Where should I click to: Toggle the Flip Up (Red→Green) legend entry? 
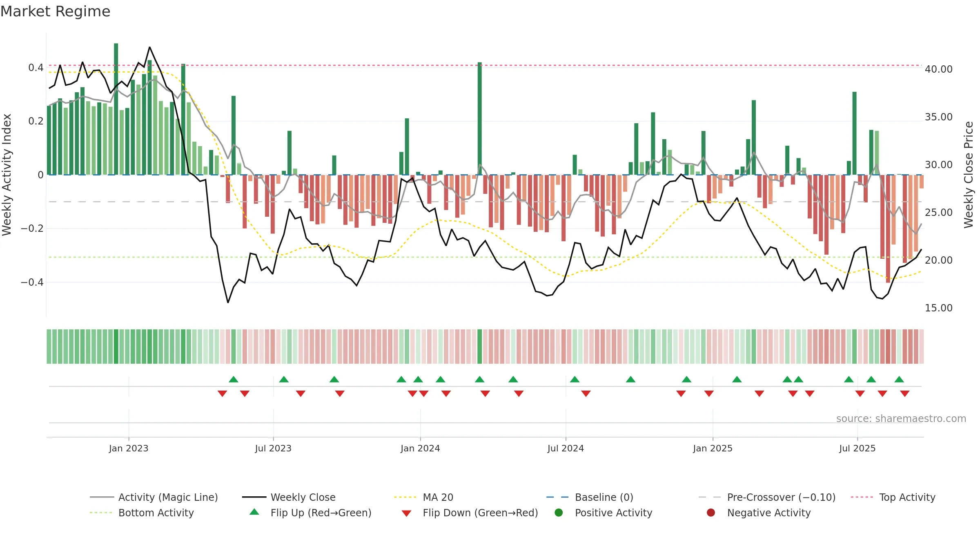(x=310, y=513)
